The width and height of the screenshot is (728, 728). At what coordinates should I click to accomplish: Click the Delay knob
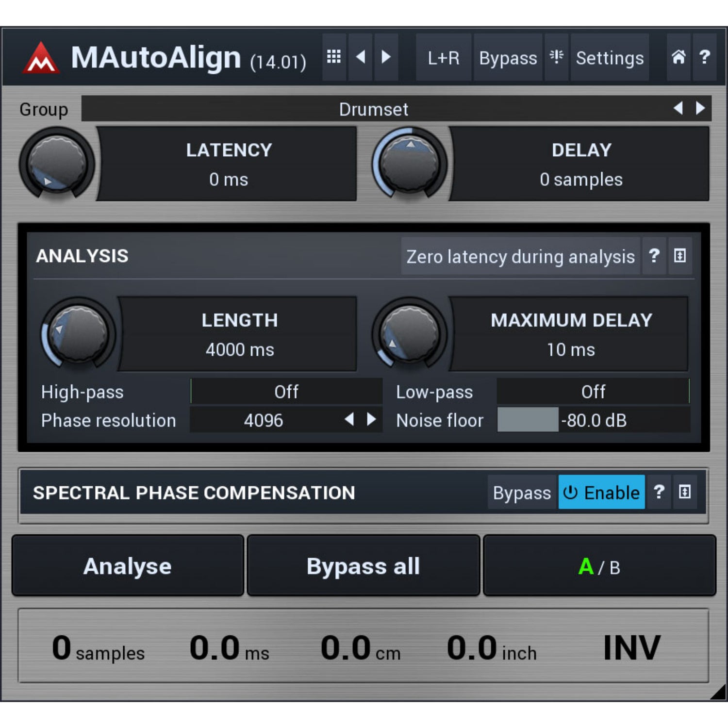[x=410, y=164]
